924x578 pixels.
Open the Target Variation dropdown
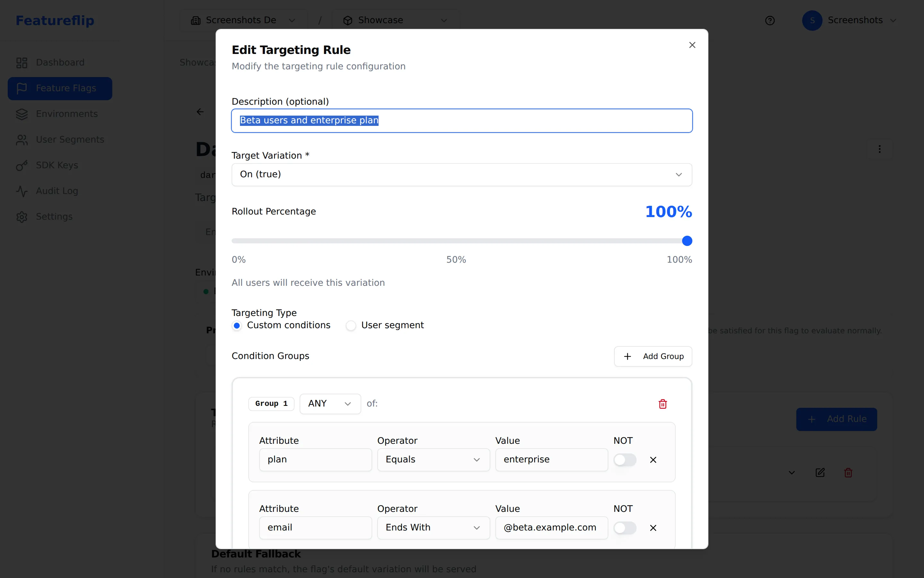coord(462,175)
